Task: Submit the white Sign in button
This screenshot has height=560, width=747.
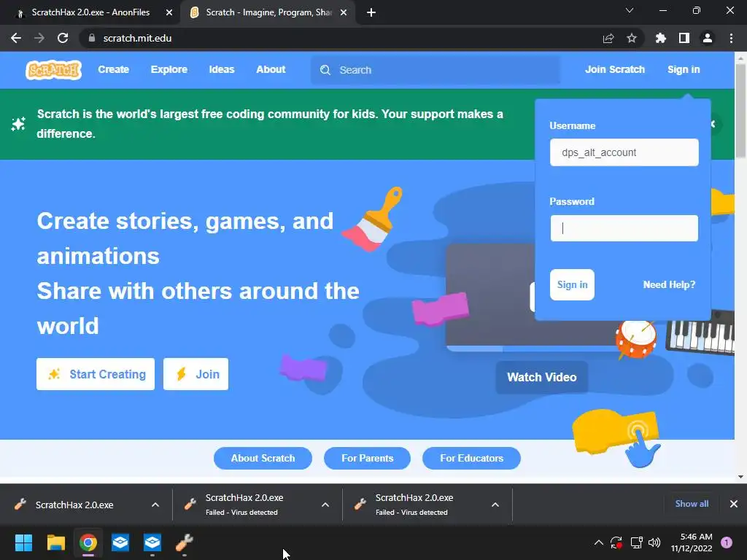Action: coord(572,285)
